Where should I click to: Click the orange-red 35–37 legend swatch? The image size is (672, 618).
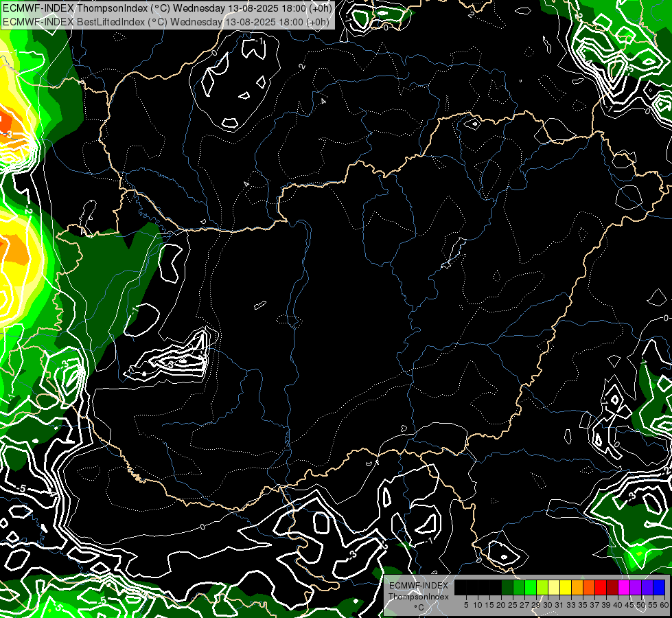[x=589, y=587]
